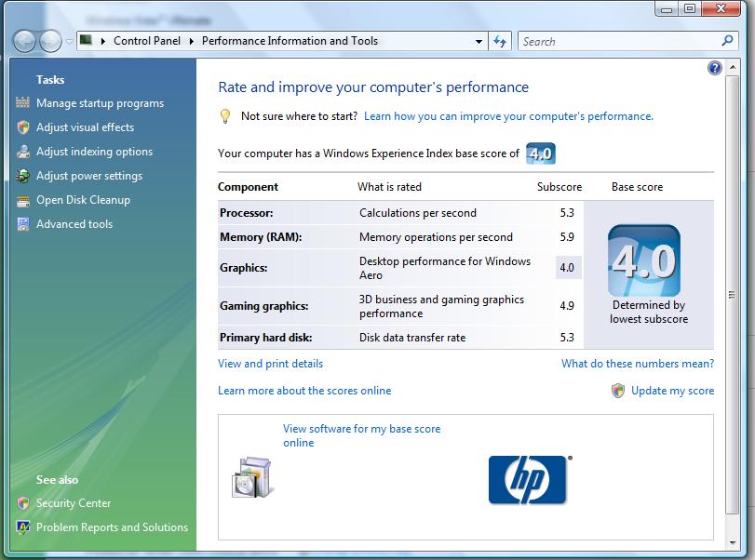Follow the improve your computer's performance link
The image size is (755, 560).
[508, 116]
